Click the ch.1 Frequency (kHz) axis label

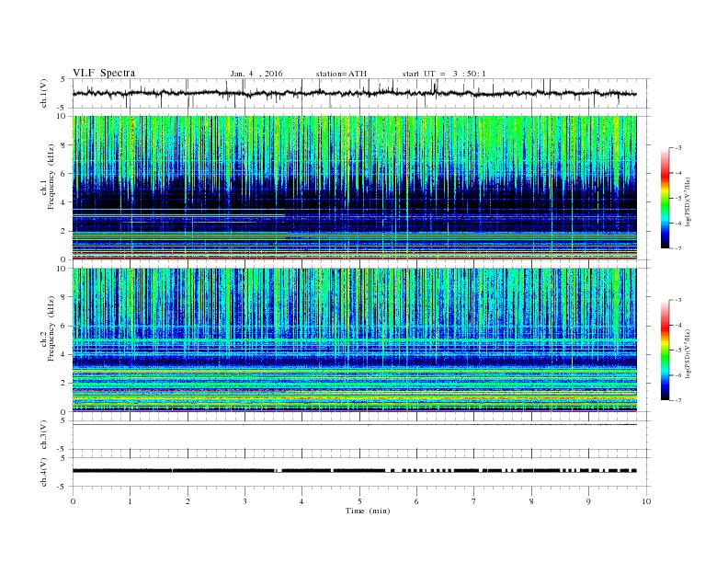(48, 177)
